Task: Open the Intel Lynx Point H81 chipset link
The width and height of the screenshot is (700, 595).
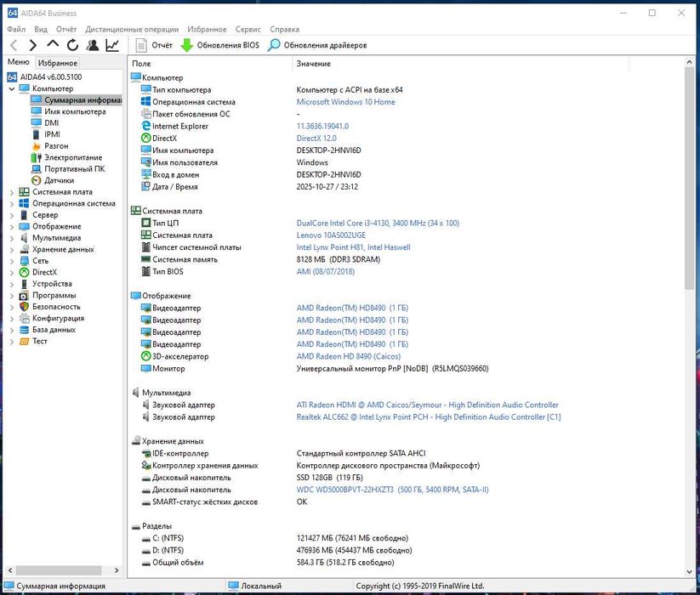Action: (353, 247)
